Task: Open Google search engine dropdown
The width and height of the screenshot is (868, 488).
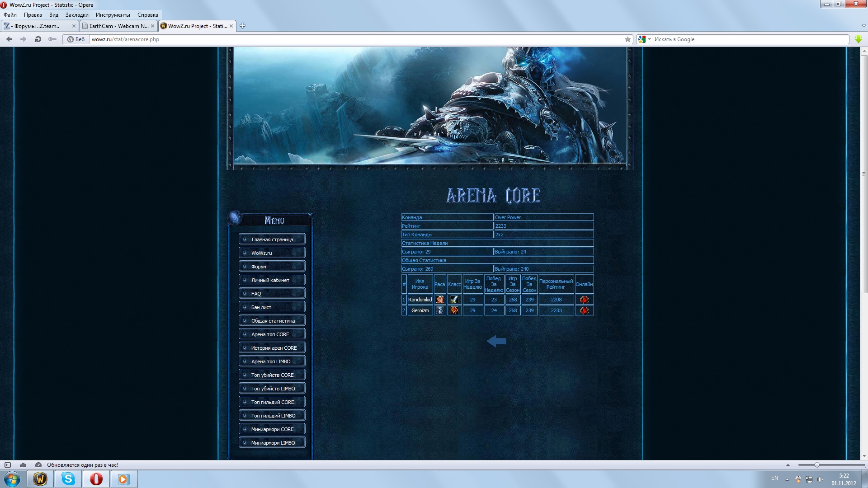Action: click(x=644, y=39)
